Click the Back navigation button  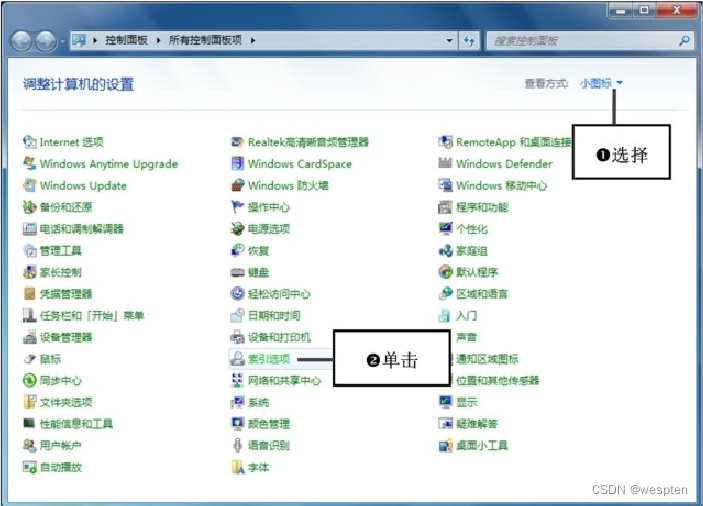[21, 41]
